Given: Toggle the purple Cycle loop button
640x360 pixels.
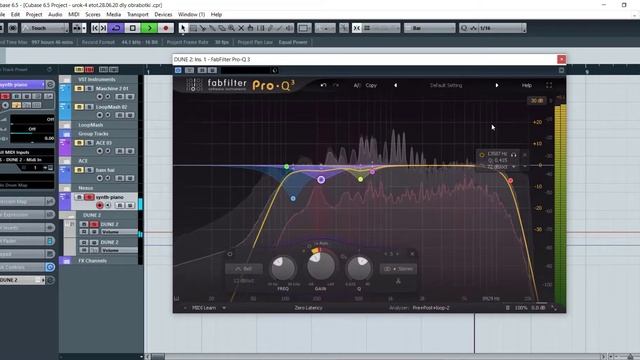Looking at the screenshot, I should 116,28.
